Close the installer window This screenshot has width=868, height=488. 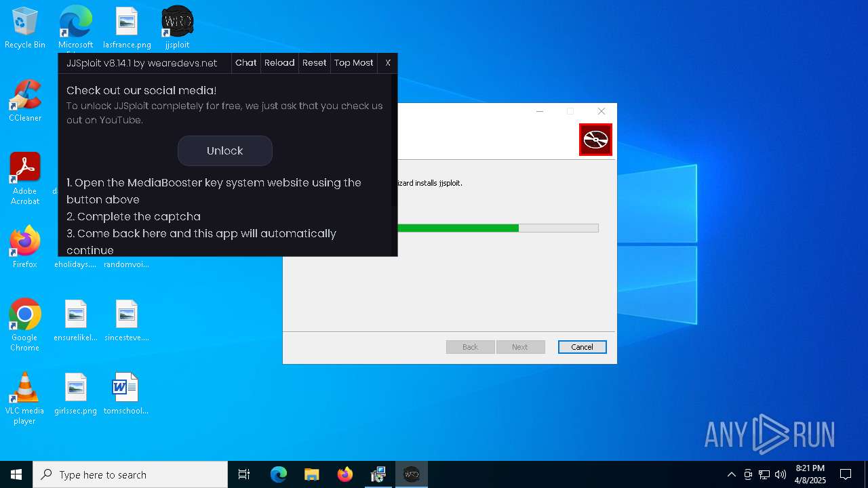click(x=601, y=111)
